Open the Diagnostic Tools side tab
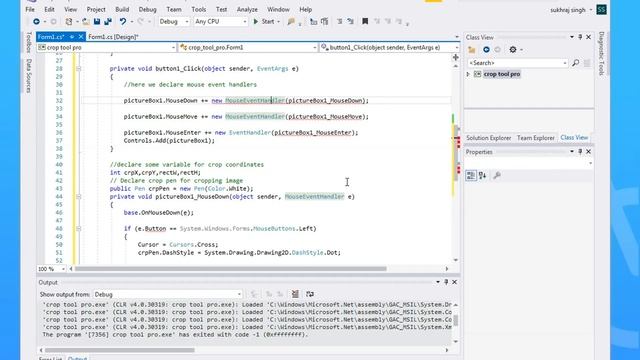This screenshot has width=640, height=360. pos(601,53)
